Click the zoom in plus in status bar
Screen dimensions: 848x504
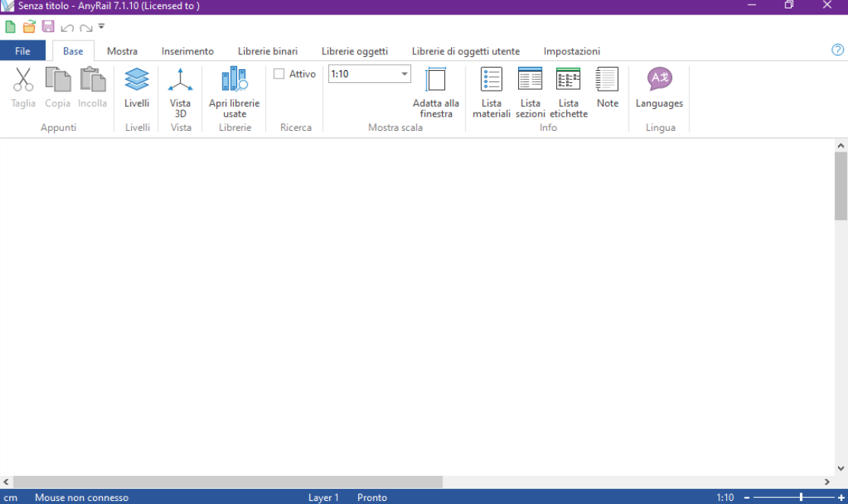tap(841, 497)
